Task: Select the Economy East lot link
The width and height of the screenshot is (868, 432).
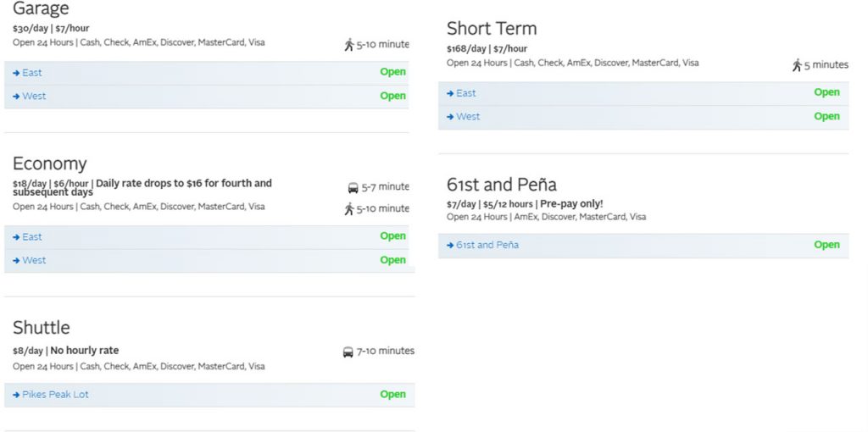Action: pos(32,237)
